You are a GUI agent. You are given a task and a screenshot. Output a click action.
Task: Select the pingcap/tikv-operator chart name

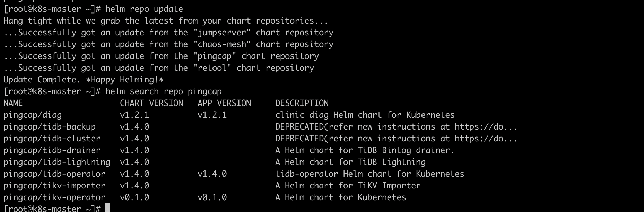[x=54, y=197]
